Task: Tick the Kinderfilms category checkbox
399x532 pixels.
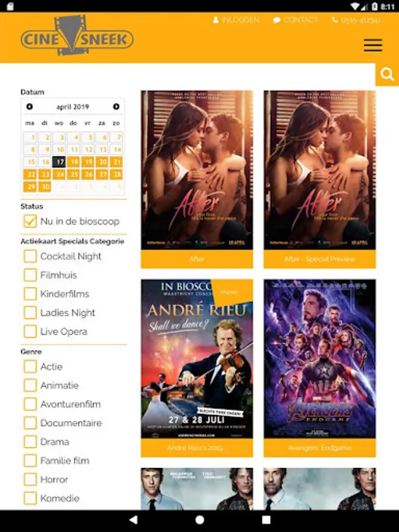Action: point(30,294)
